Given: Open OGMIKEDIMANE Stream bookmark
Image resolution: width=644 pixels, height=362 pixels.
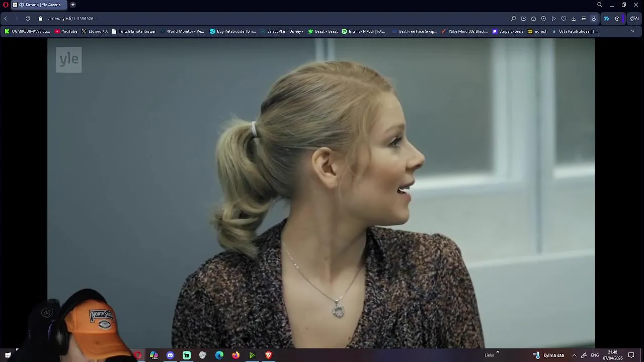Looking at the screenshot, I should [27, 31].
